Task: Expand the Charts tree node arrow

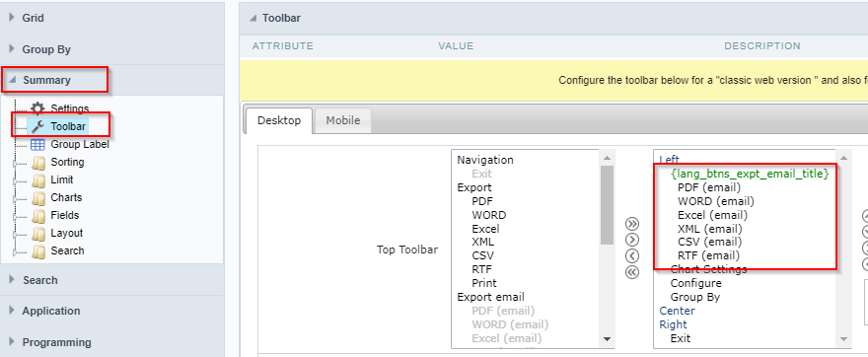Action: (x=15, y=199)
